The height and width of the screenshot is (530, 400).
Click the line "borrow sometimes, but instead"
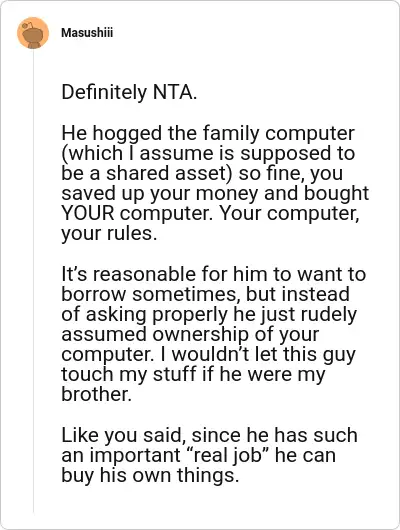click(205, 294)
